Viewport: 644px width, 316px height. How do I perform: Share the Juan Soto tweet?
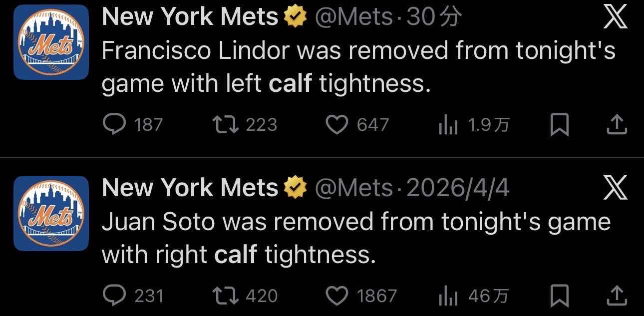[x=616, y=296]
